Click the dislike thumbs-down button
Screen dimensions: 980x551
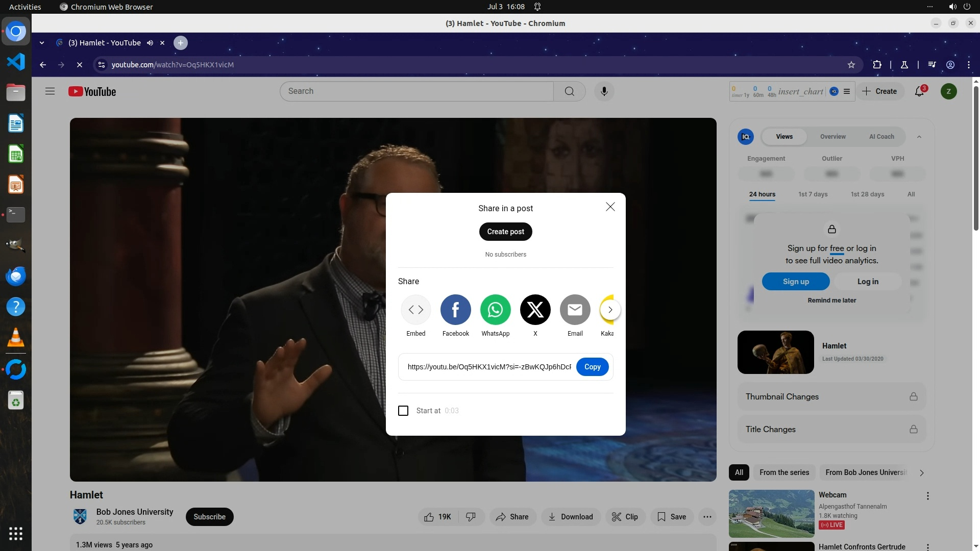pyautogui.click(x=471, y=517)
